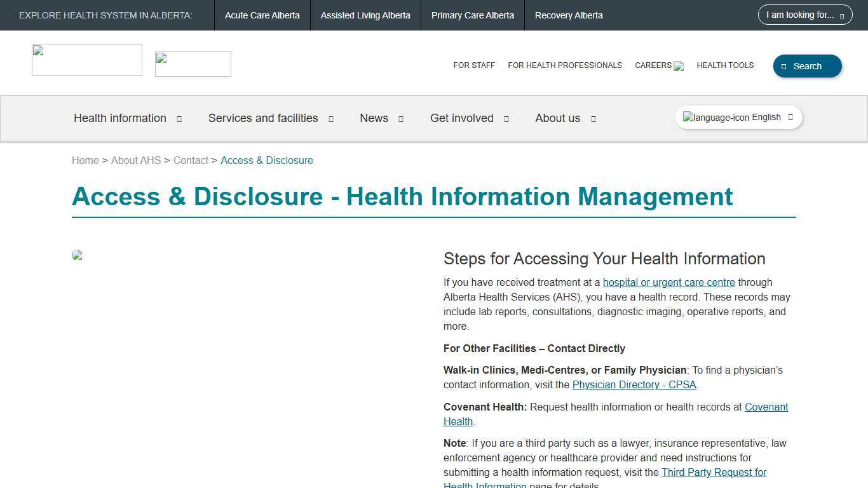This screenshot has height=488, width=868.
Task: Expand the About us navigation chevron
Action: point(592,118)
